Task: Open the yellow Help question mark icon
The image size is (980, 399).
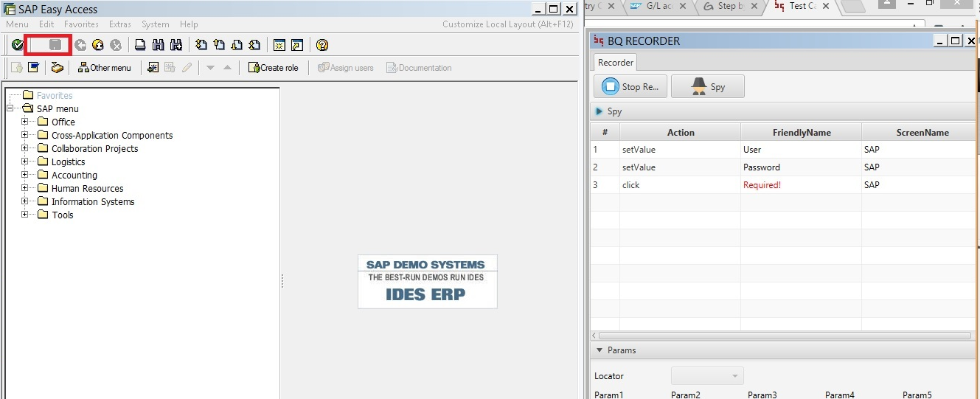Action: point(322,45)
